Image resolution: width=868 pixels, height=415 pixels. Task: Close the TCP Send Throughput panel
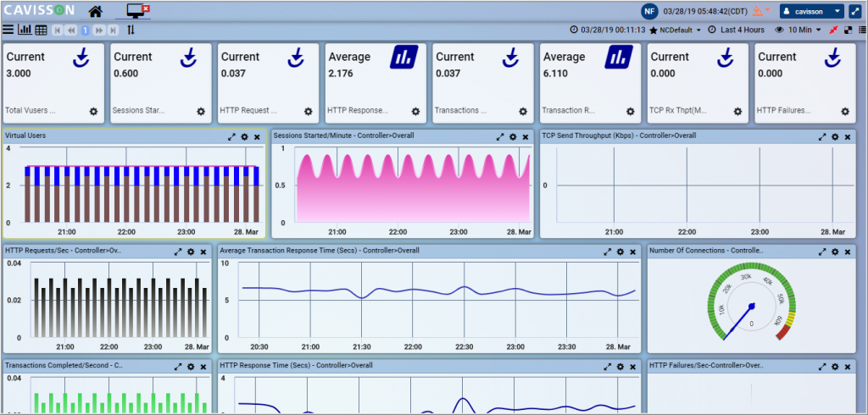[848, 136]
